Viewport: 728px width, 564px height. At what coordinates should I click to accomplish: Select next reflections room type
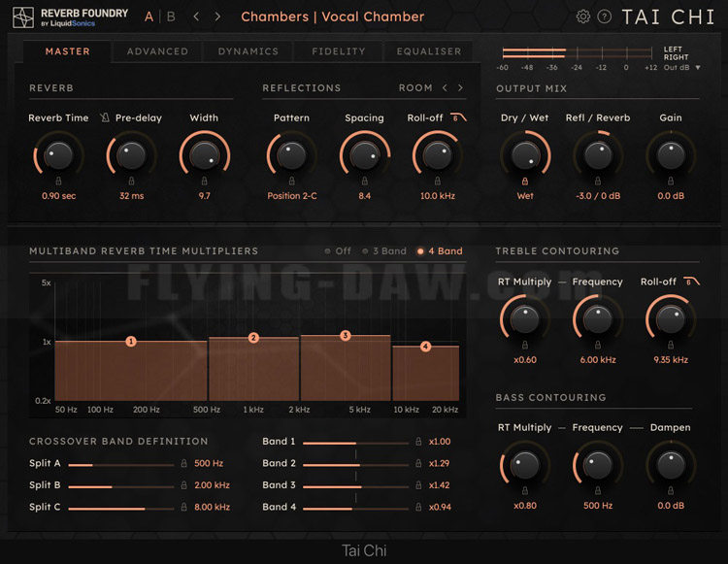click(460, 87)
